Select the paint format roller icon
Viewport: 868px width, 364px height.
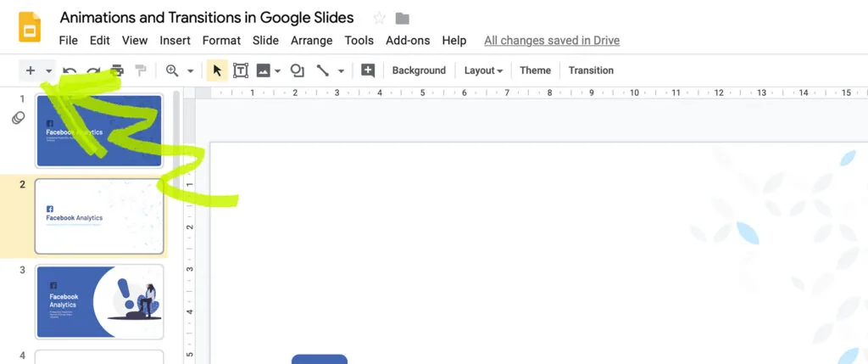[x=142, y=70]
